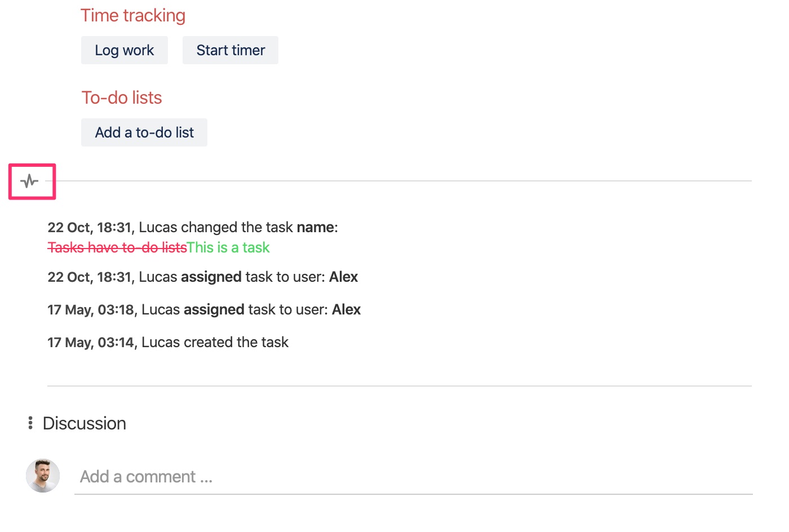Click Alex's name in 17 May entry

pos(347,309)
